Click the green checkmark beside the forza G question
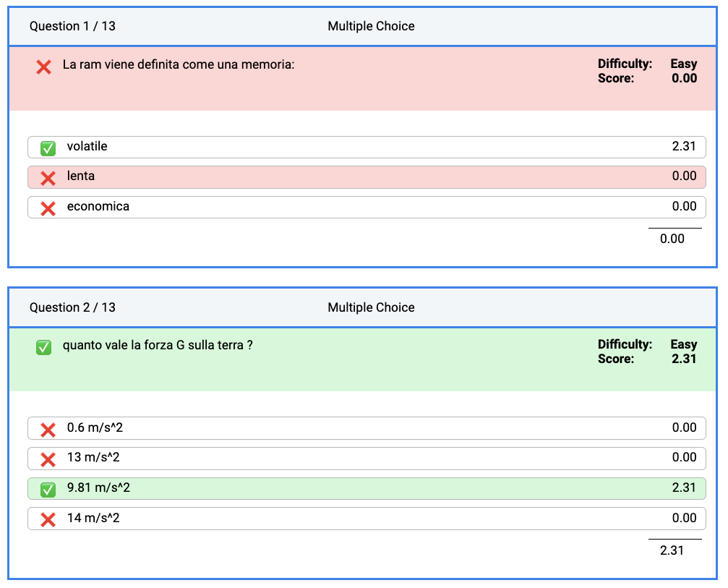Image resolution: width=728 pixels, height=588 pixels. [x=44, y=348]
